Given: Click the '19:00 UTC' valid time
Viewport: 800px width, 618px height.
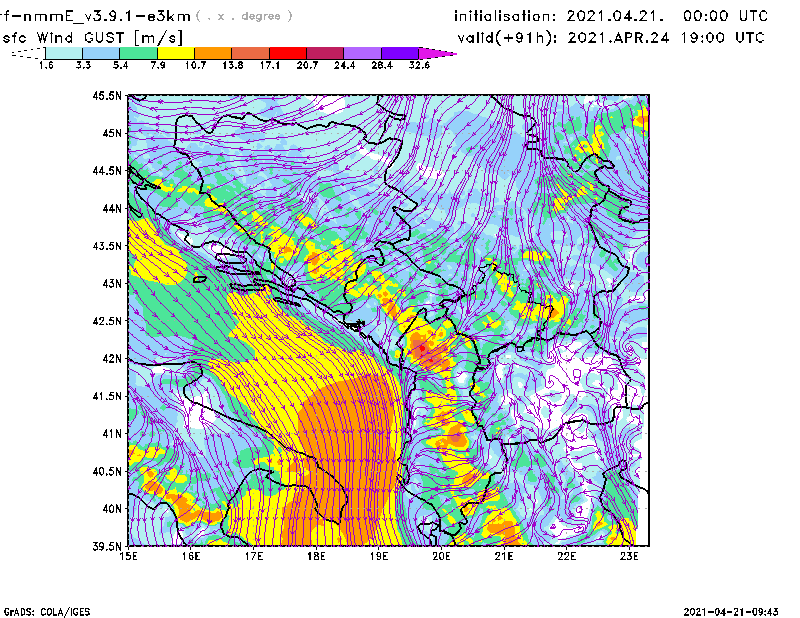Looking at the screenshot, I should (x=722, y=38).
